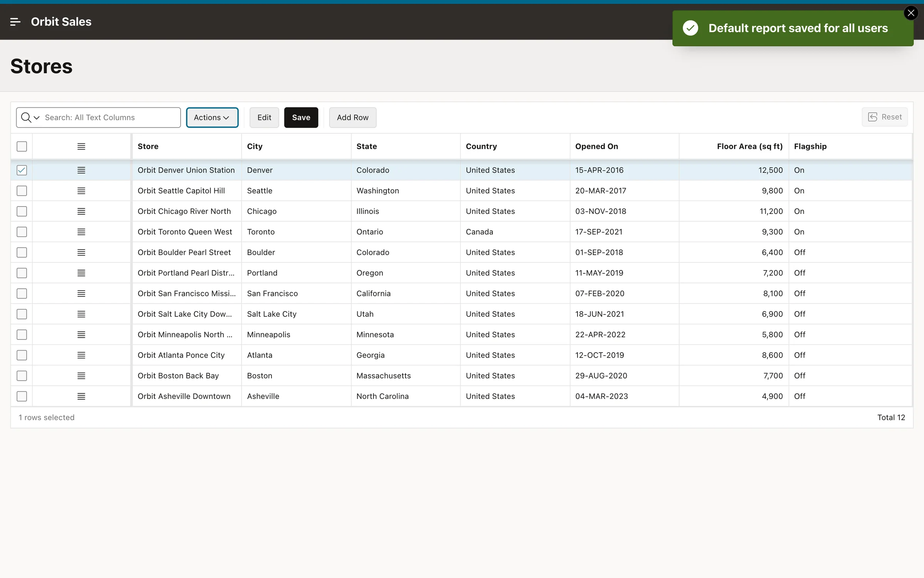Click the Country column header
Image resolution: width=924 pixels, height=578 pixels.
pos(515,146)
